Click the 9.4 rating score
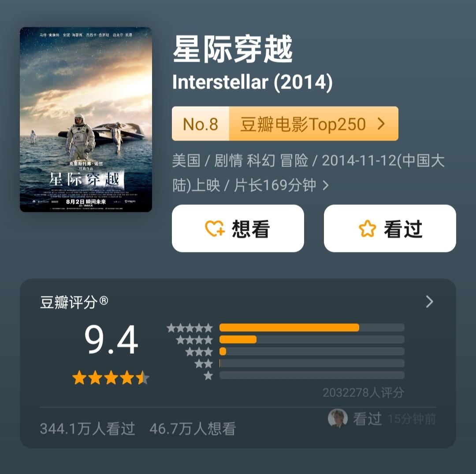The image size is (476, 474). coord(111,341)
